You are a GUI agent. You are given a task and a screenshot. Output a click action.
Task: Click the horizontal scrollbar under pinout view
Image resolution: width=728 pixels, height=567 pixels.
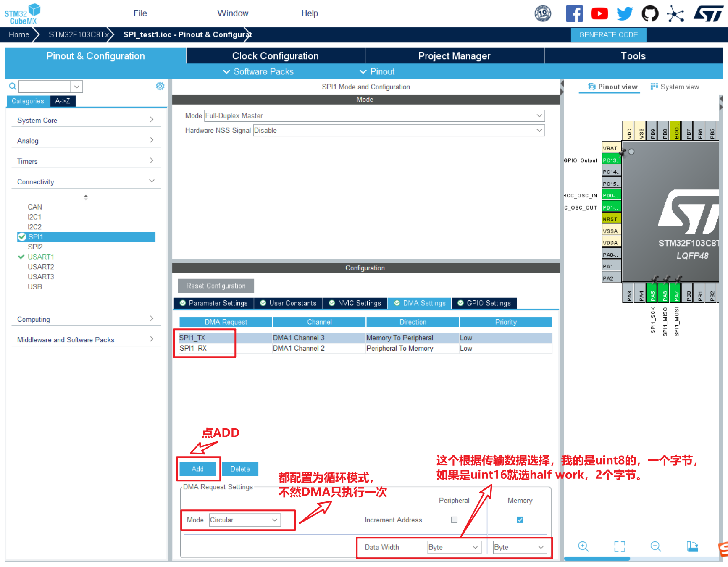597,558
